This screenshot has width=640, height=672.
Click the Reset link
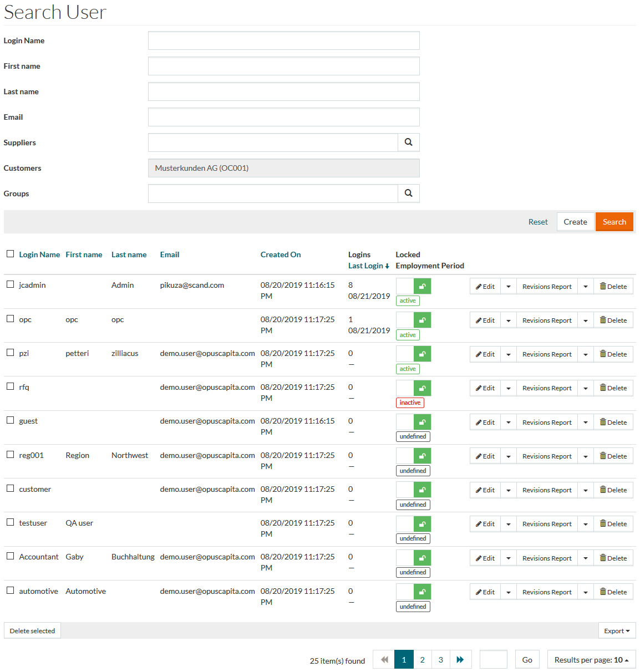point(537,222)
